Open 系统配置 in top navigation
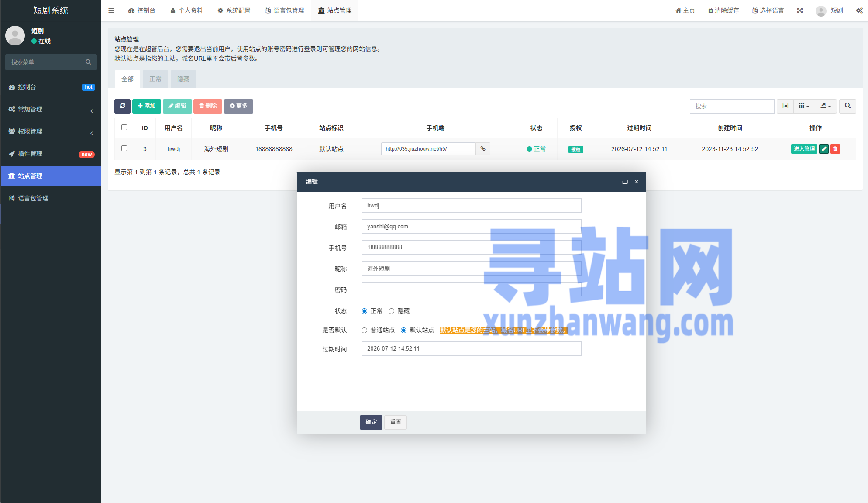The height and width of the screenshot is (503, 868). click(x=234, y=10)
